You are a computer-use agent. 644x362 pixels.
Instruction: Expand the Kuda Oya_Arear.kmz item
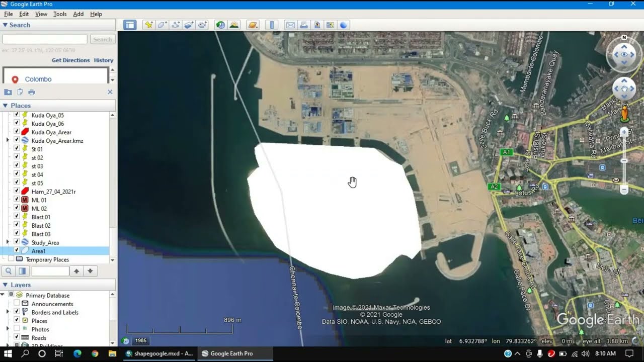pos(8,140)
